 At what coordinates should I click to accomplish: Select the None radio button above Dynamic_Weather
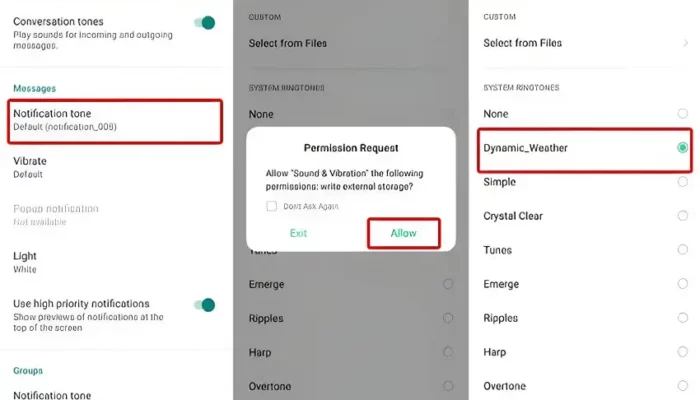682,114
